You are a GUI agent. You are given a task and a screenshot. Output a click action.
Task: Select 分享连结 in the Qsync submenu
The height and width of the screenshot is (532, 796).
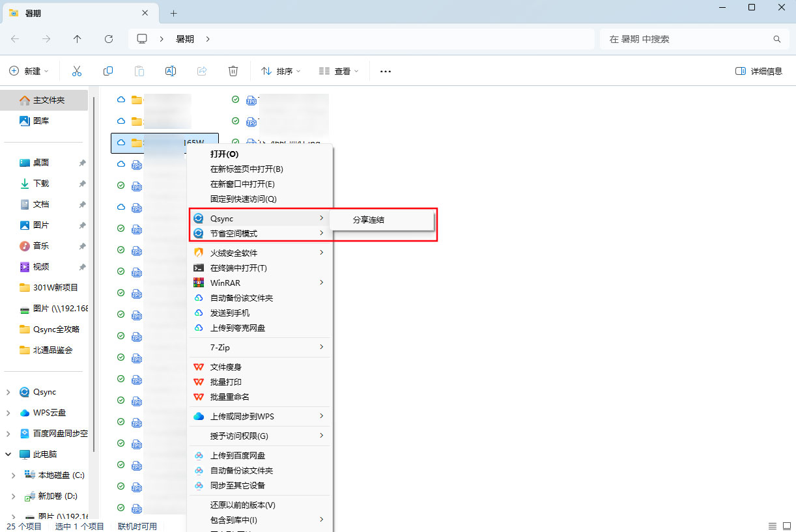coord(369,220)
